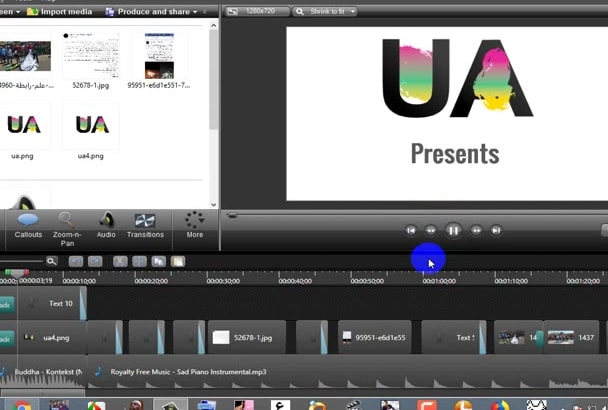This screenshot has height=410, width=608.
Task: Select the ua.png thumbnail in clip bin
Action: [x=24, y=126]
